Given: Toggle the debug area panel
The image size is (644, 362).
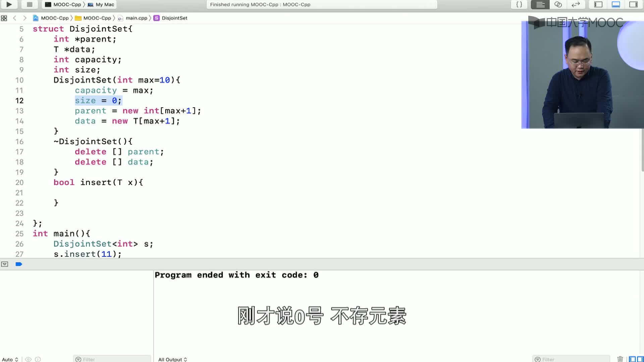Looking at the screenshot, I should coord(616,4).
